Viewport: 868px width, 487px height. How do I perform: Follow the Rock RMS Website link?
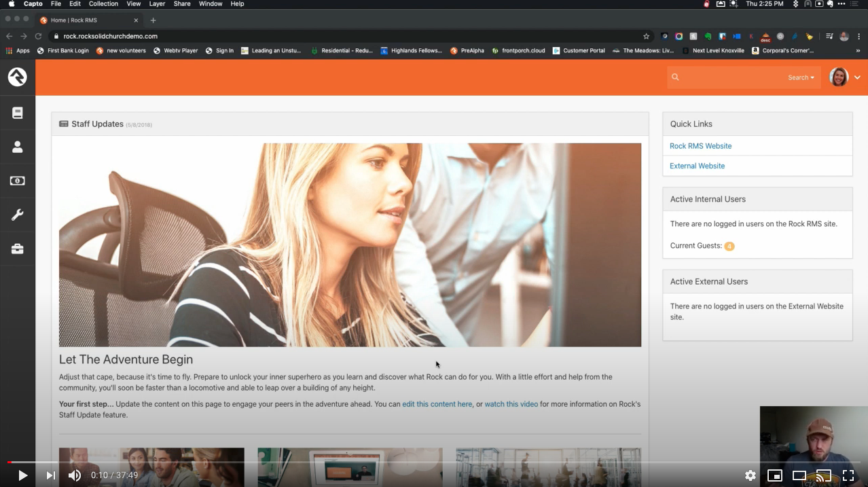point(700,146)
